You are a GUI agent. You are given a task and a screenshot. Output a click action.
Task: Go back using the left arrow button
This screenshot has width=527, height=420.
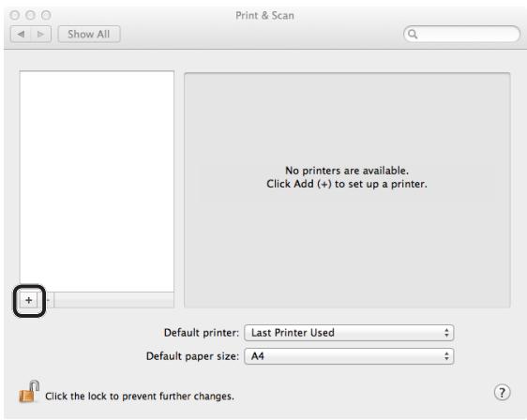tap(21, 34)
